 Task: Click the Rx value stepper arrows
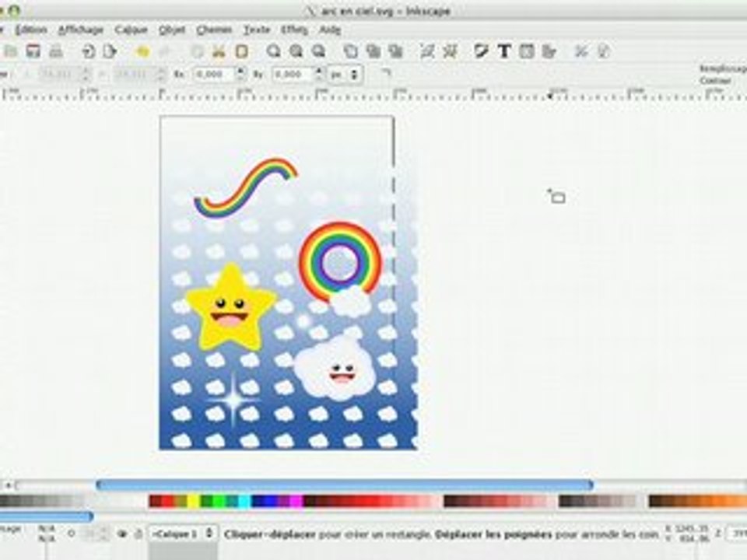pos(240,75)
